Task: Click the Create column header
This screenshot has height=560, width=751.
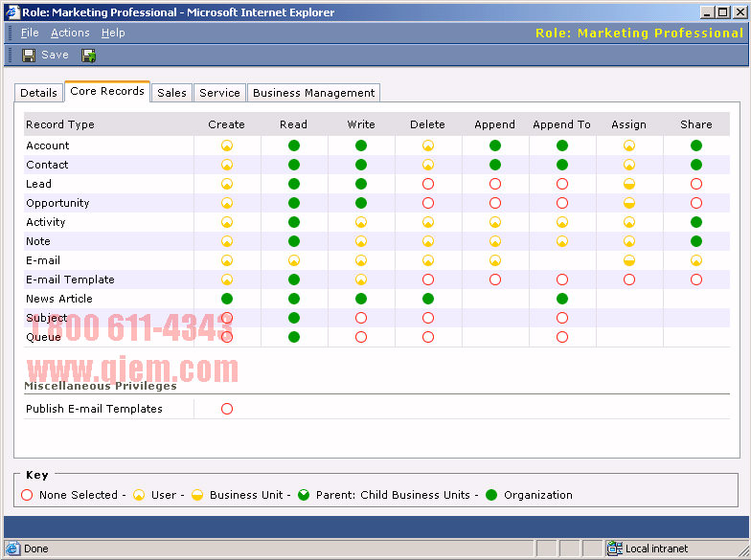Action: pos(226,124)
